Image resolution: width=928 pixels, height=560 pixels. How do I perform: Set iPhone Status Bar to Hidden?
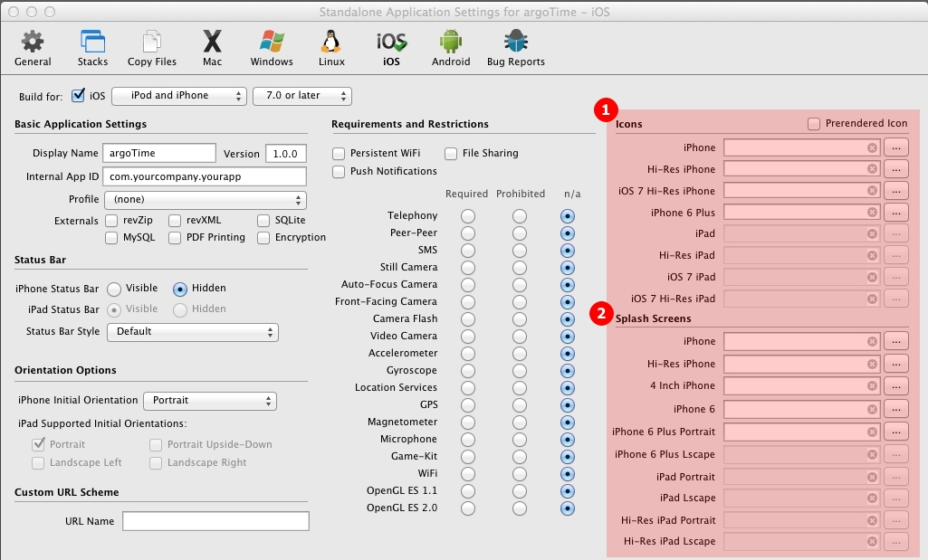point(180,289)
